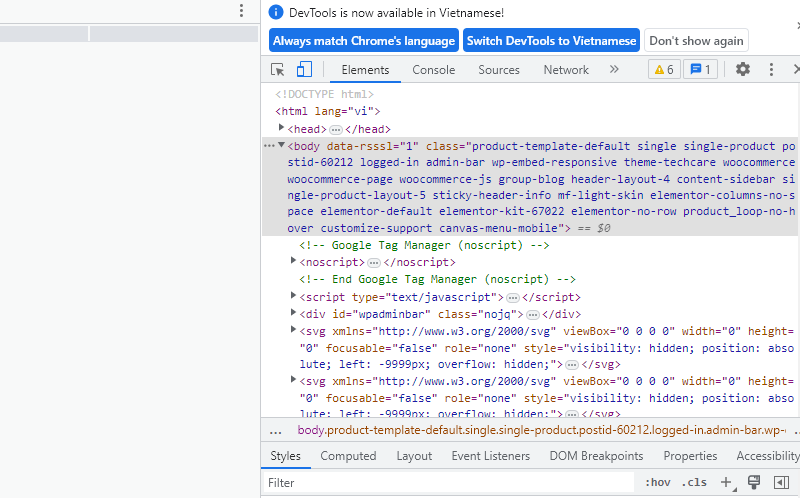Toggle the :hov element state panel
This screenshot has height=498, width=800.
657,483
